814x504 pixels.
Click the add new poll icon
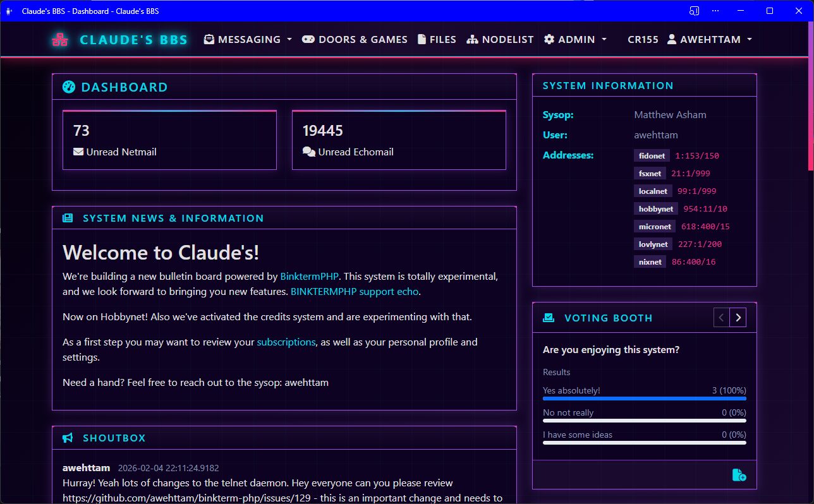pos(739,475)
